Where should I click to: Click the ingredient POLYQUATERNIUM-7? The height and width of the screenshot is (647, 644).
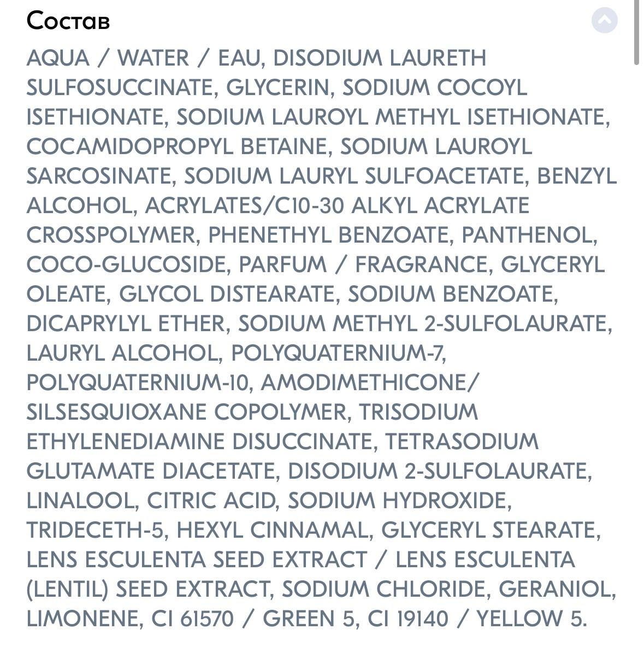(x=338, y=353)
